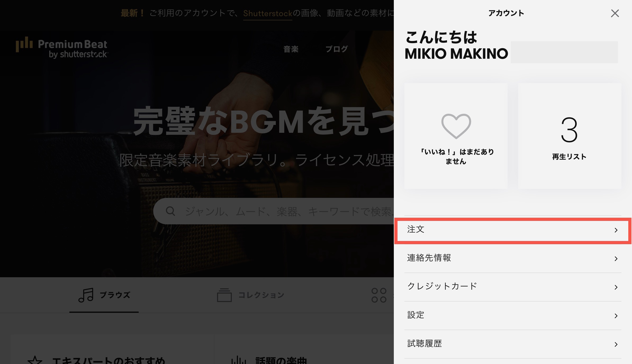
Task: Click the heart likes icon
Action: tap(456, 126)
